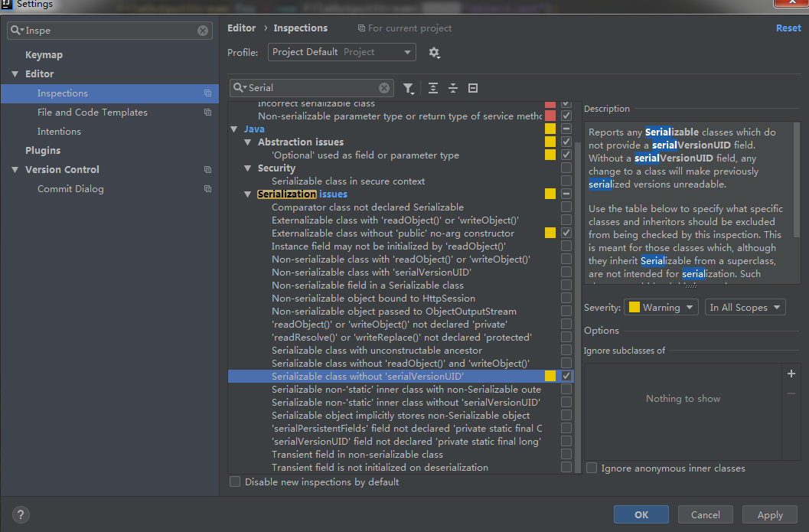Click the settings search magnifier icon
Screen dimensions: 809x532
pyautogui.click(x=17, y=31)
